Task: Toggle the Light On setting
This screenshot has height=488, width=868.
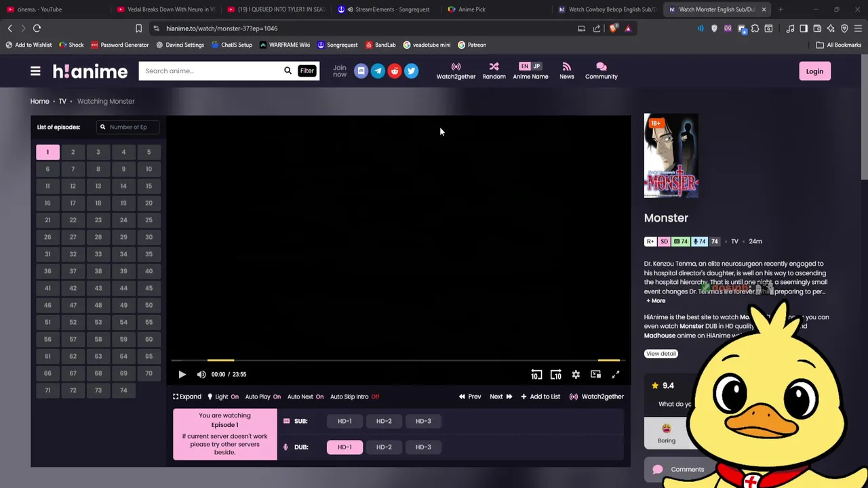Action: [222, 396]
